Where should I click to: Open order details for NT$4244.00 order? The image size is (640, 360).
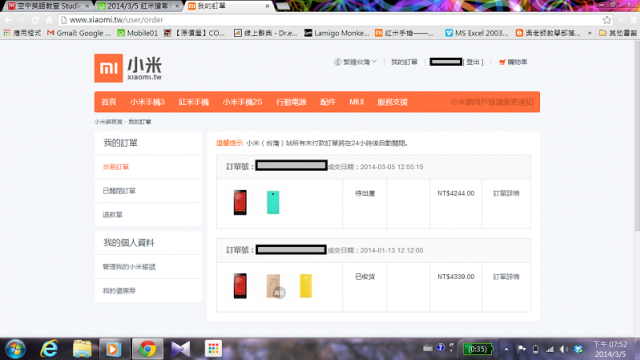pos(506,193)
